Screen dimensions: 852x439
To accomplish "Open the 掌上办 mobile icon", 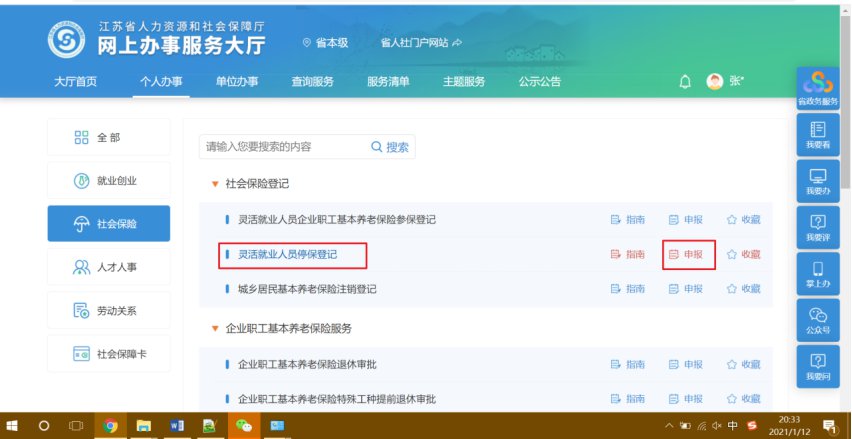I will coord(817,273).
